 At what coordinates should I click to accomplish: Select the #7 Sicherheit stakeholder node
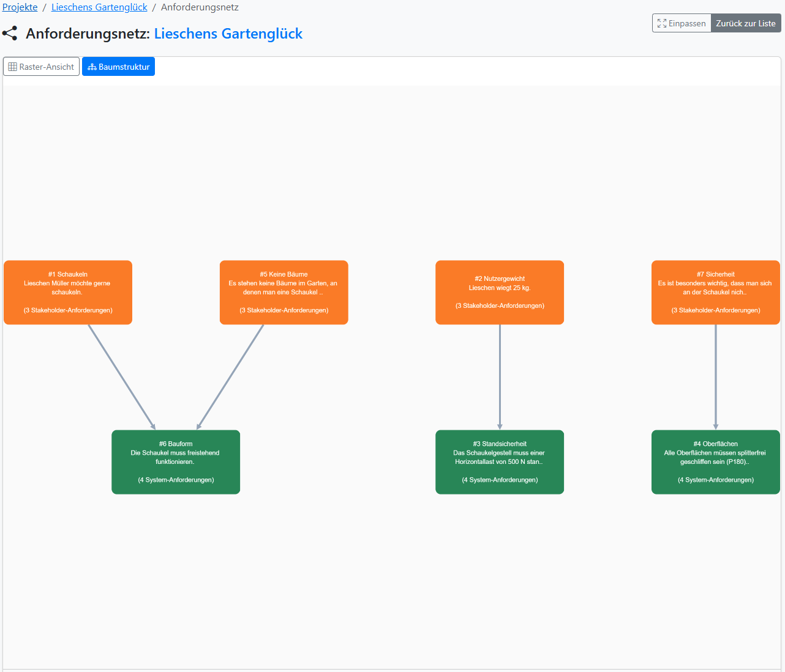[x=715, y=293]
